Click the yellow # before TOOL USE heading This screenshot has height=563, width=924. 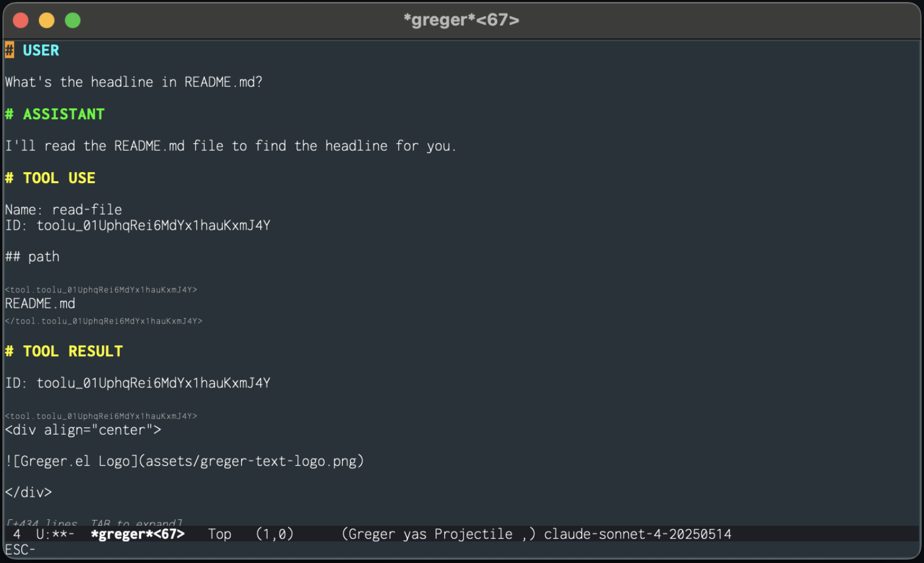tap(9, 178)
